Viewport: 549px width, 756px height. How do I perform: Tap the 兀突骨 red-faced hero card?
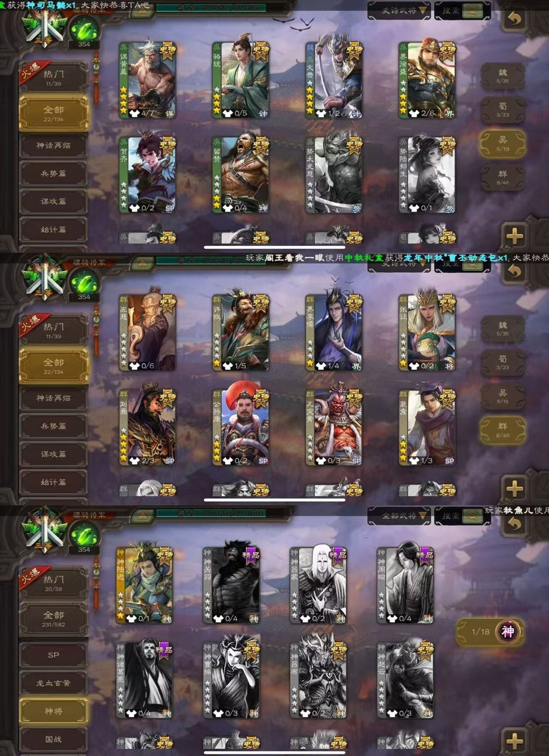(334, 427)
